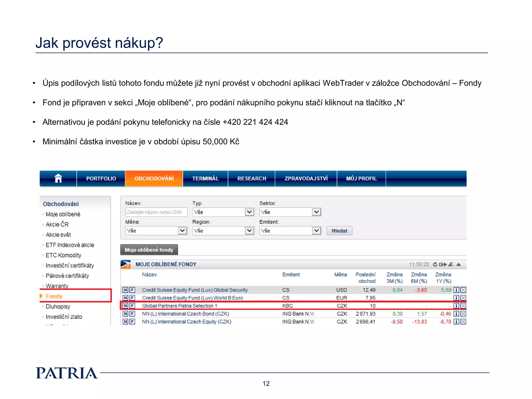Switch to the PORTFOLIO tab
532x399 pixels.
(x=101, y=178)
